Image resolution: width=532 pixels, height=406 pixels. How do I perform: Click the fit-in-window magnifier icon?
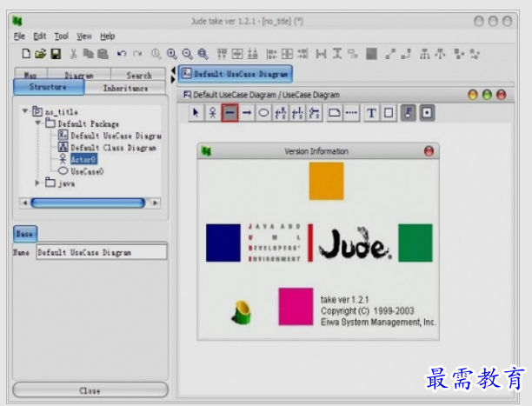[203, 54]
